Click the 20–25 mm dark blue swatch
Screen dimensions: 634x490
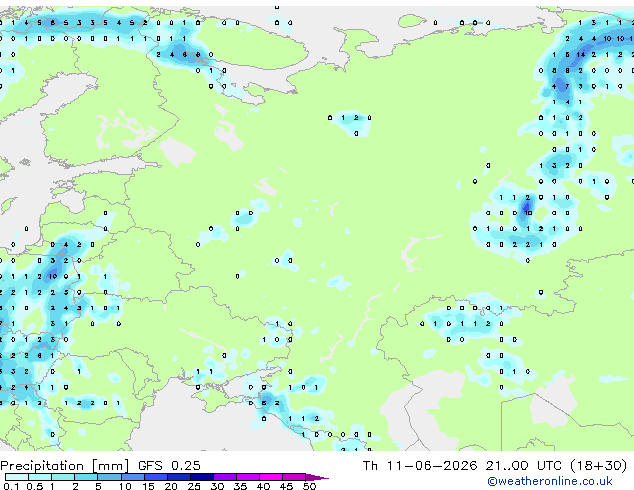pyautogui.click(x=178, y=477)
